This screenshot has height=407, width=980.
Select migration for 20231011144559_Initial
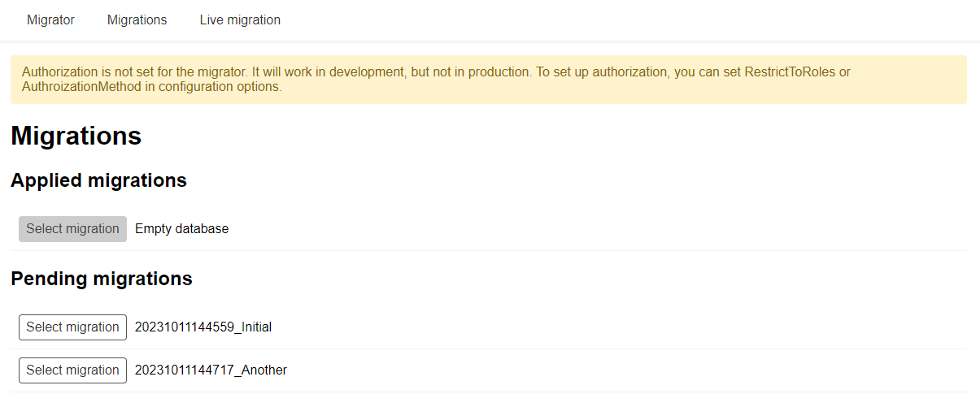click(x=72, y=327)
